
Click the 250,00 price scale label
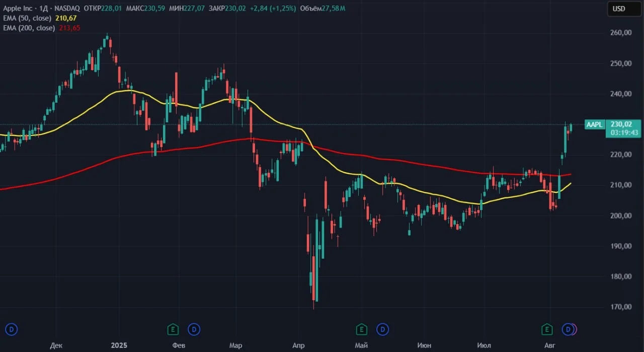(620, 63)
